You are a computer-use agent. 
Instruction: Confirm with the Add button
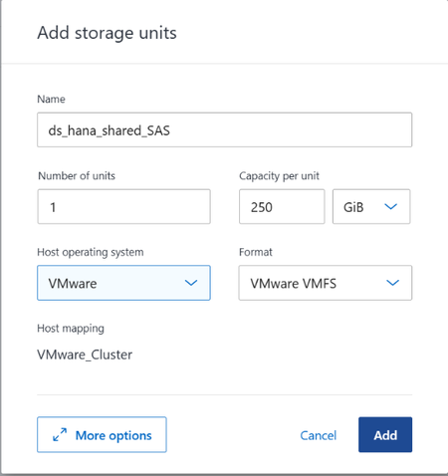click(385, 434)
